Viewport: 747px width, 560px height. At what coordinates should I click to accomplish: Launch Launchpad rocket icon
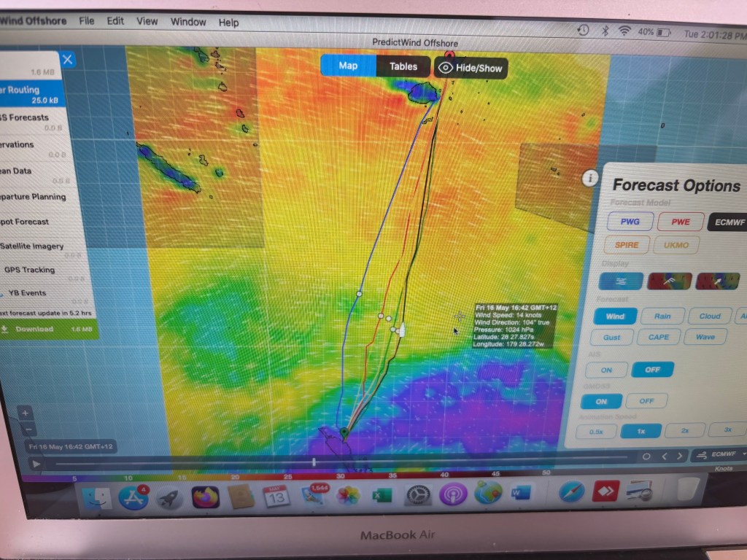click(169, 497)
